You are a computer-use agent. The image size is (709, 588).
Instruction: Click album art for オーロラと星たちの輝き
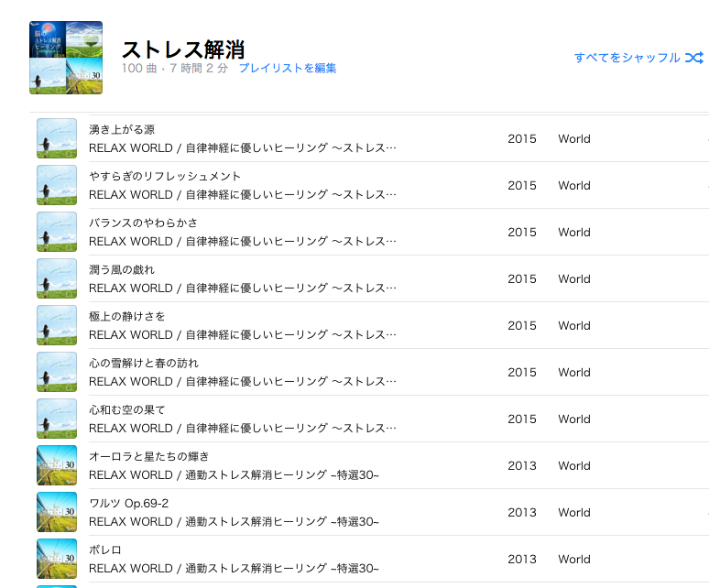pyautogui.click(x=57, y=466)
